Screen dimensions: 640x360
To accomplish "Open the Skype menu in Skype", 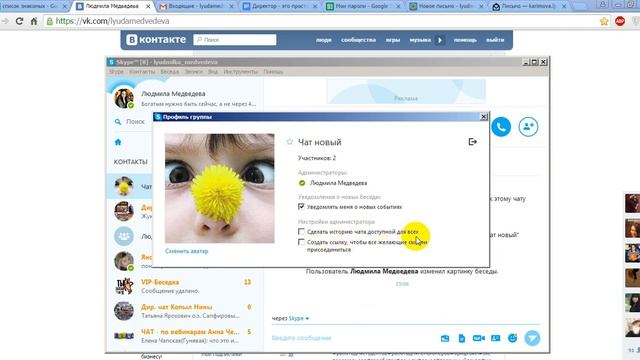I will tap(116, 71).
